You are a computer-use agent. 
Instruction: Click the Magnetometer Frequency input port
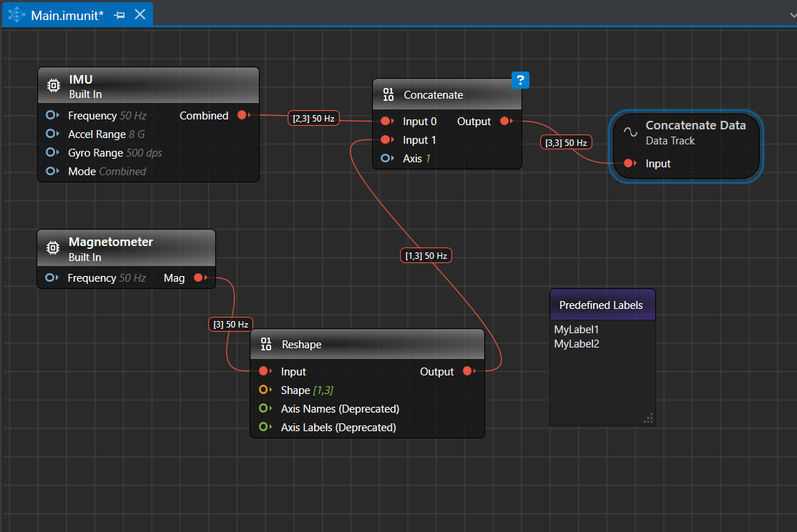(x=52, y=278)
